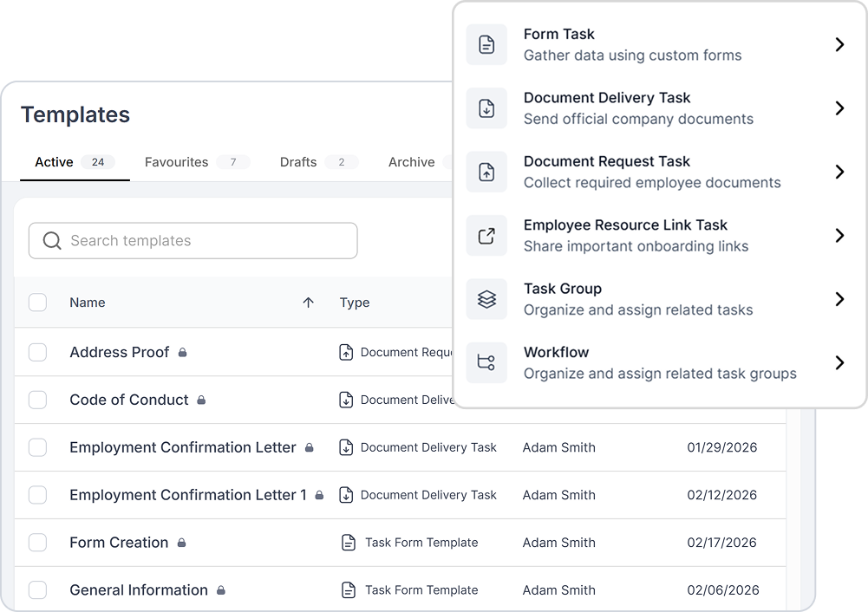Click the Employee Resource Link external-link icon
Image resolution: width=868 pixels, height=612 pixels.
click(x=486, y=235)
